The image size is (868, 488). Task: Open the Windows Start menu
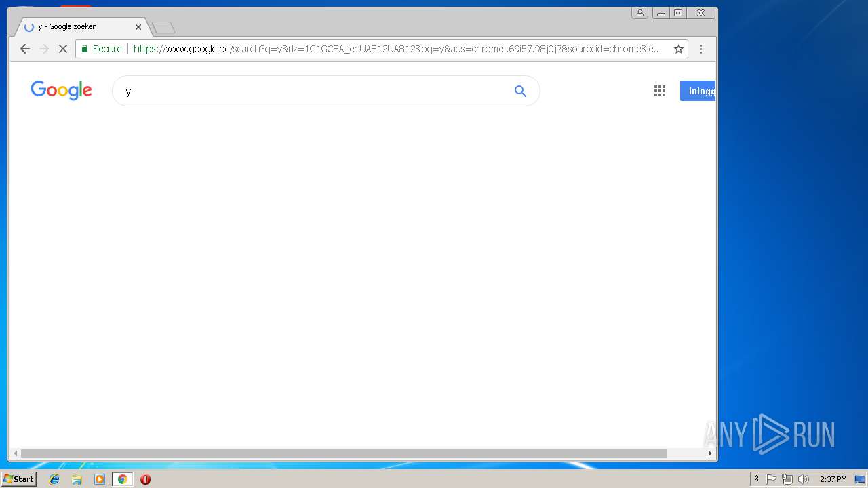coord(18,479)
